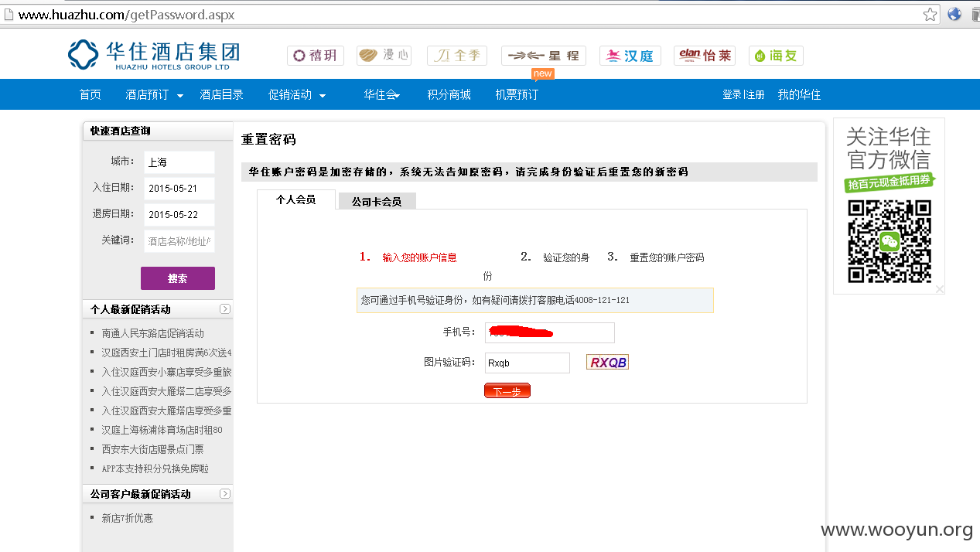Image resolution: width=980 pixels, height=552 pixels.
Task: Open the elan 怡莱 brand logo
Action: pos(705,56)
